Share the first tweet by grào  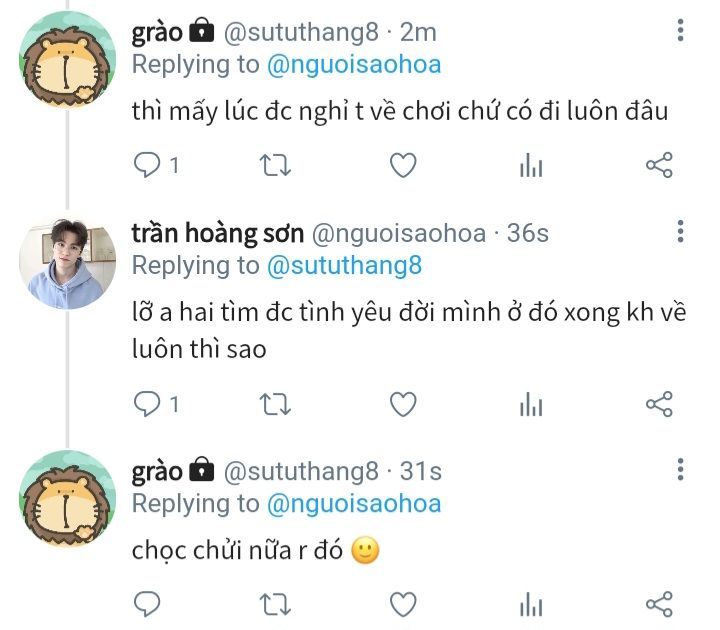point(659,165)
